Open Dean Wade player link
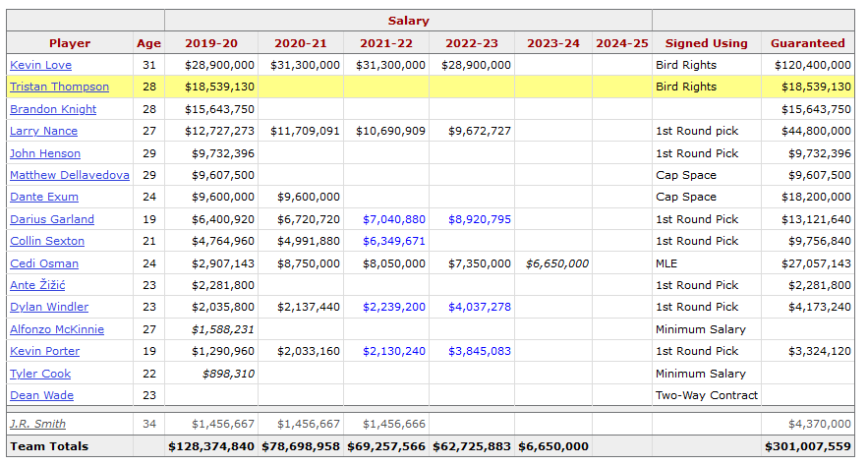The image size is (868, 465). coord(41,395)
